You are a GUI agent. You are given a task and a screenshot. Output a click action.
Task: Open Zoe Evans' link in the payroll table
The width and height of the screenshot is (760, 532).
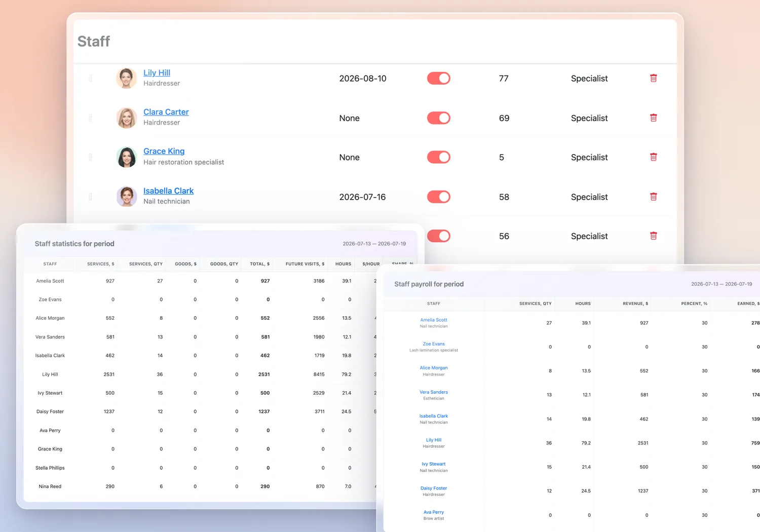434,344
